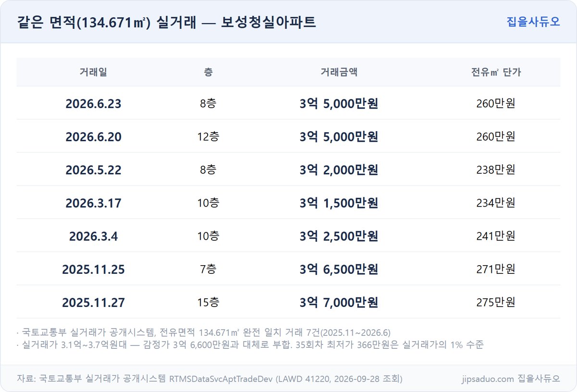
Task: Click the 275만원 unit price
Action: coord(496,303)
